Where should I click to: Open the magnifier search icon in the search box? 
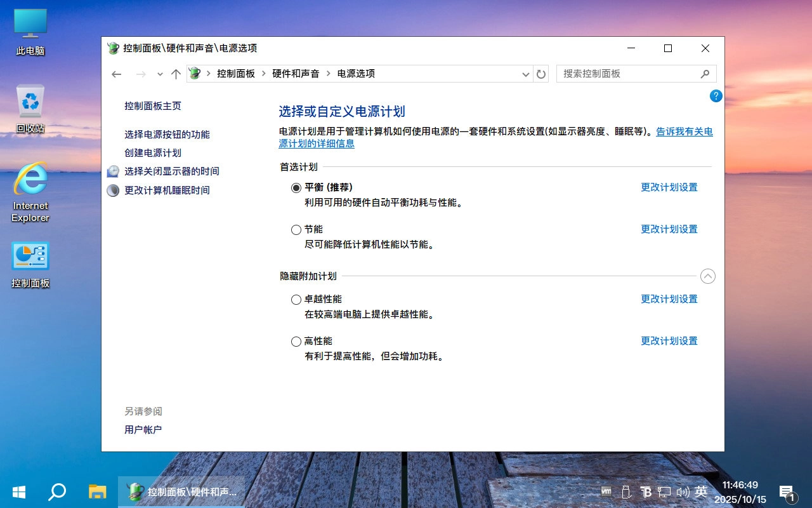(705, 74)
